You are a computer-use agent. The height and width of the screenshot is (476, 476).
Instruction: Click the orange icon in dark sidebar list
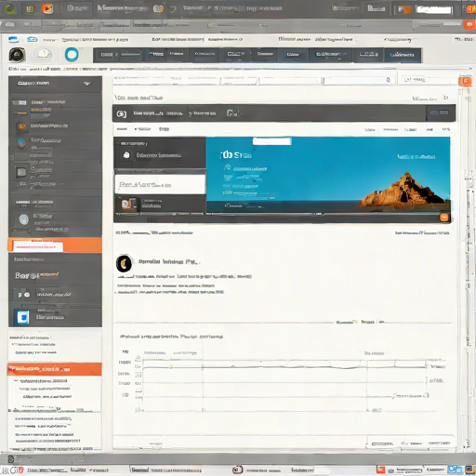[x=21, y=126]
